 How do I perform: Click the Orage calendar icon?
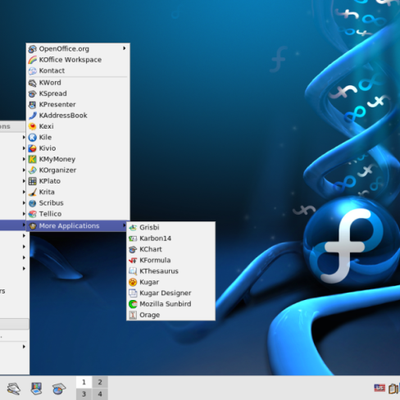coord(133,315)
